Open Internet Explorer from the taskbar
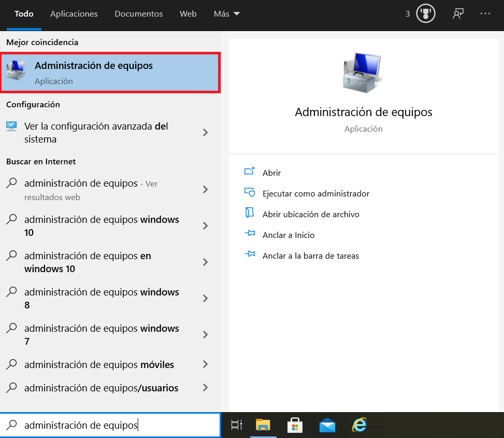Viewport: 504px width, 438px height. coord(359,425)
